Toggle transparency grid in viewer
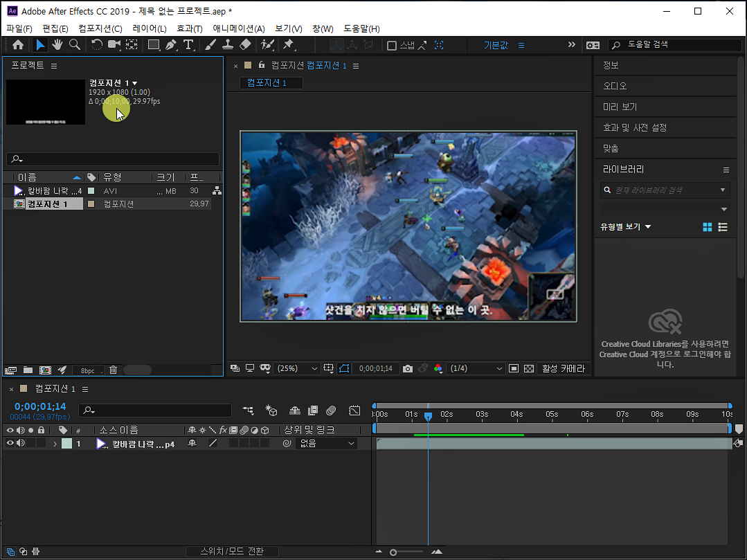 point(529,368)
